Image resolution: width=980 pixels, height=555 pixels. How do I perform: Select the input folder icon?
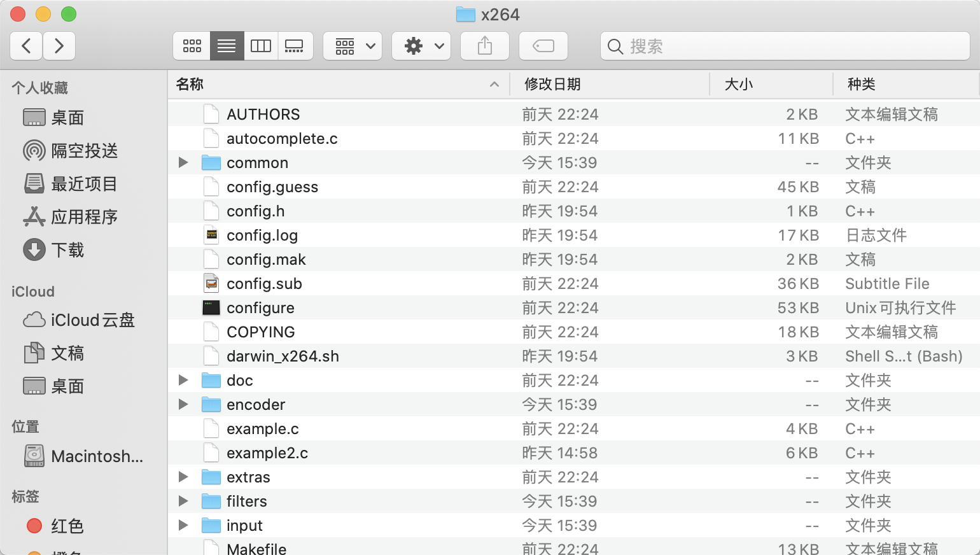coord(211,525)
